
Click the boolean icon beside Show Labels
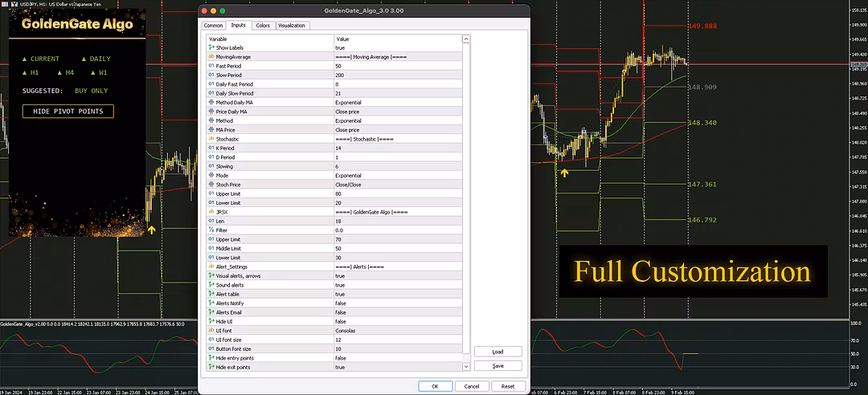(x=211, y=48)
